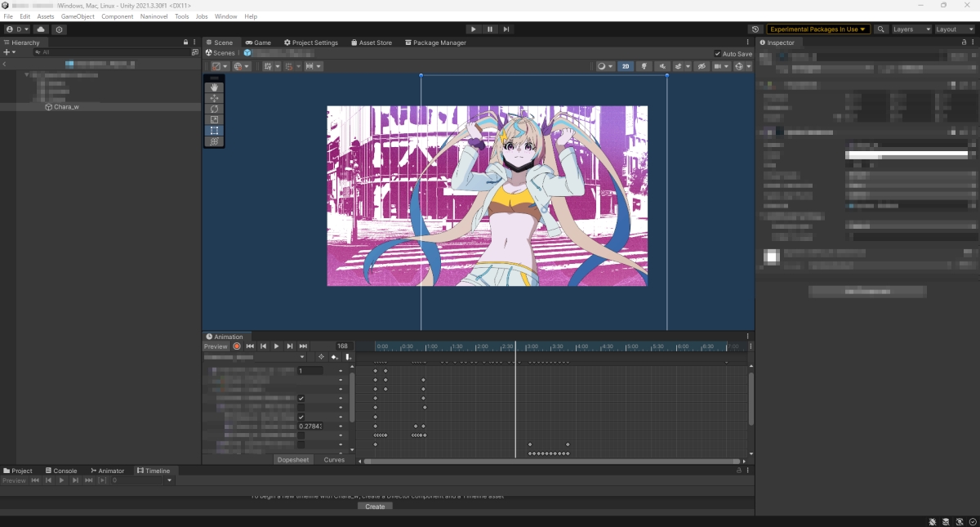Open the Component menu
980x527 pixels.
coord(118,16)
